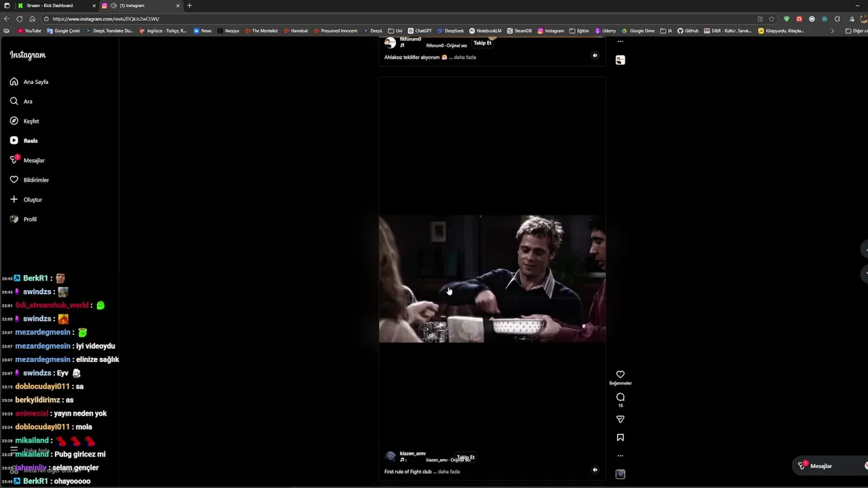Show more bookmarks chevron
Image resolution: width=868 pixels, height=488 pixels.
(833, 30)
